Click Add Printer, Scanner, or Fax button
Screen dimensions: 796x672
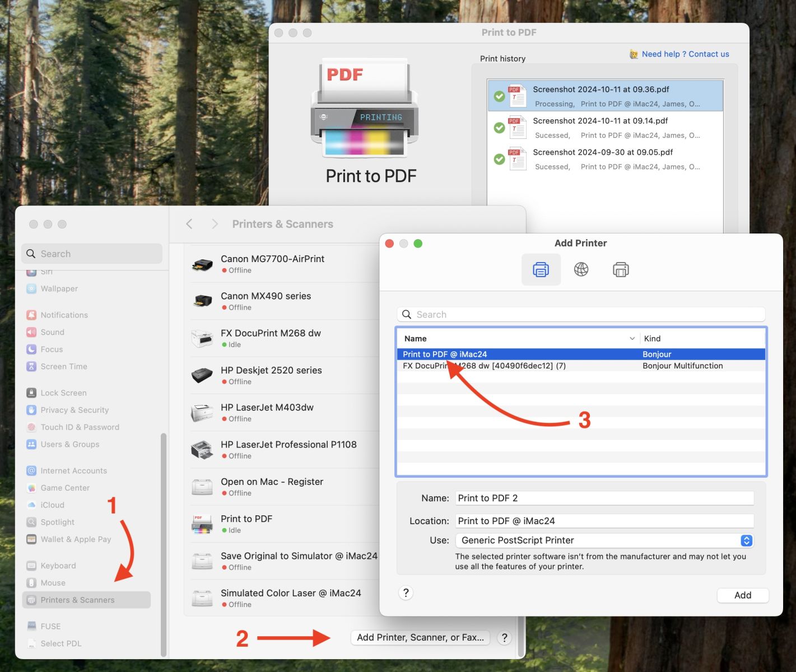coord(420,638)
